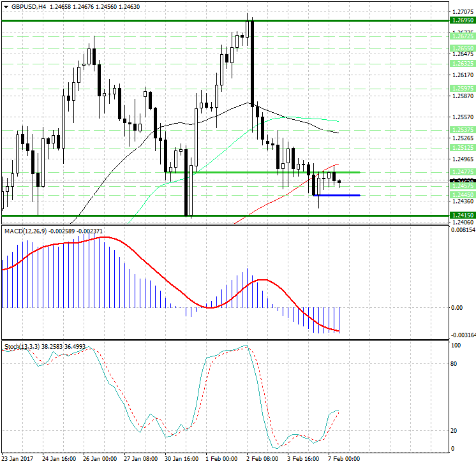
Task: Click the 3 Feb 16:00 time label
Action: click(x=303, y=458)
